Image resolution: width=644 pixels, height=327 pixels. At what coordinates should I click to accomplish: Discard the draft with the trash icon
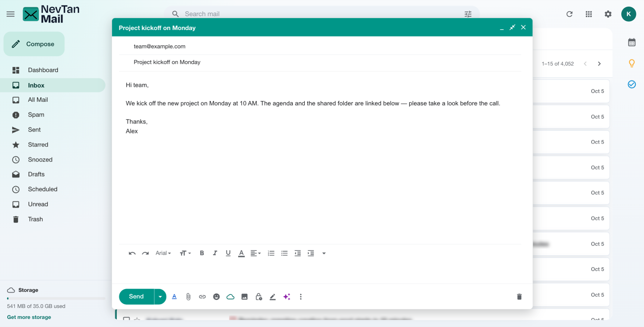click(x=519, y=297)
